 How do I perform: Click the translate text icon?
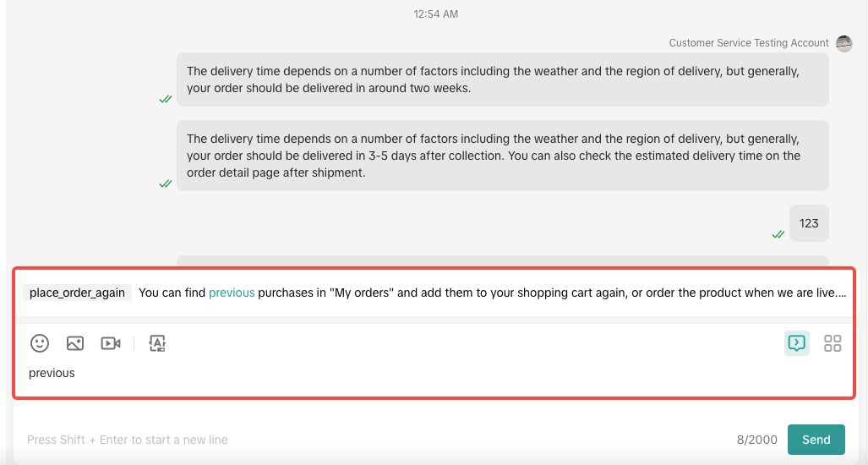coord(157,343)
